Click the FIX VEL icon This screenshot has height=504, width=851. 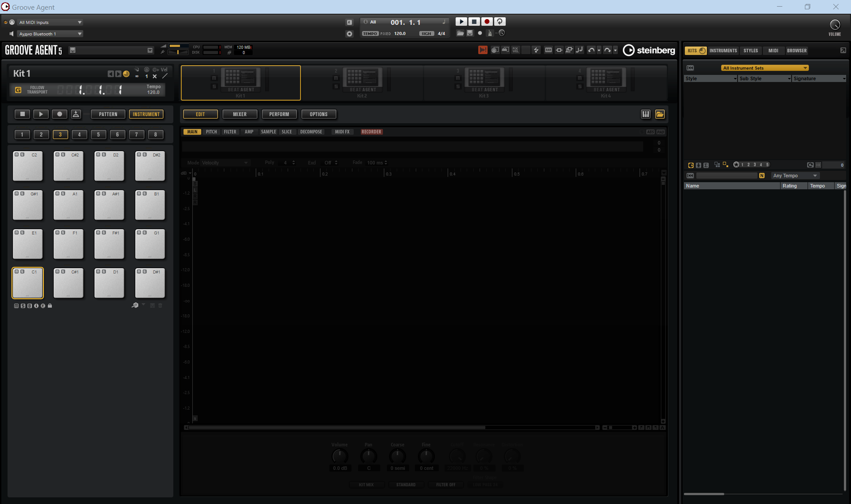point(515,50)
